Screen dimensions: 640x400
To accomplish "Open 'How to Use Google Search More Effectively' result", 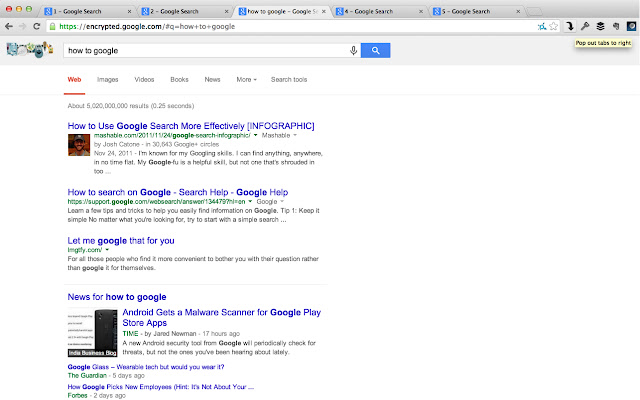I will (x=191, y=126).
